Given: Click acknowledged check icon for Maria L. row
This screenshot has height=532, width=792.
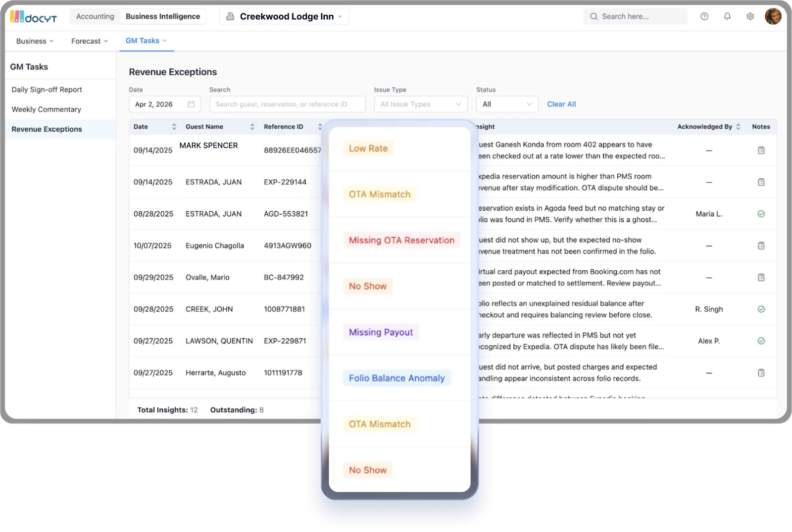Looking at the screenshot, I should point(761,214).
